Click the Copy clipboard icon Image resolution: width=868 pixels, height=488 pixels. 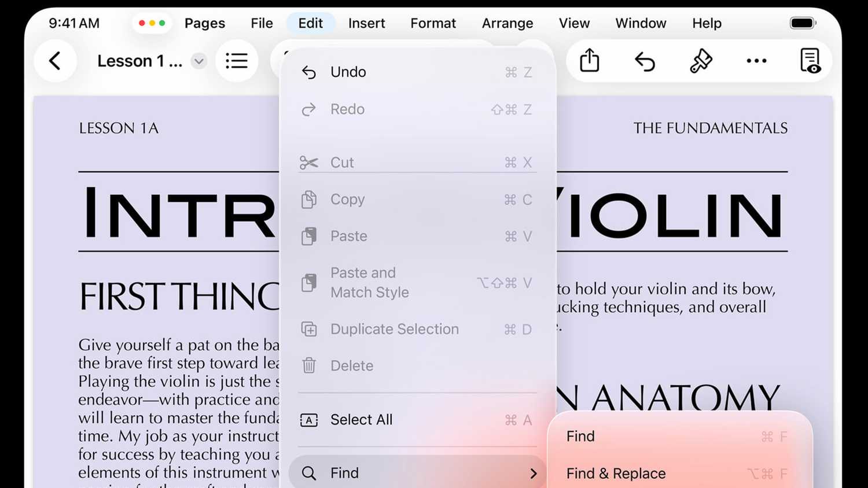(x=309, y=199)
